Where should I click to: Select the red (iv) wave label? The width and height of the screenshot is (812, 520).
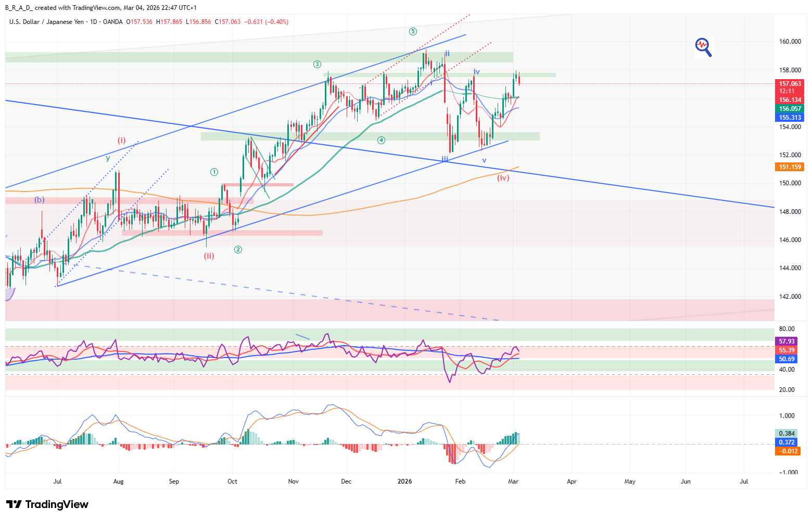click(503, 178)
